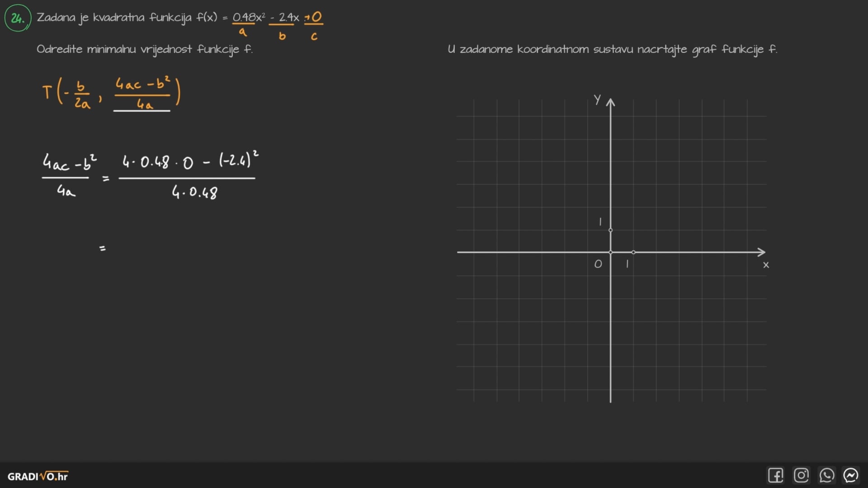Click the orange letter b under 2.4x
Screen dimensions: 868x488
(x=282, y=36)
